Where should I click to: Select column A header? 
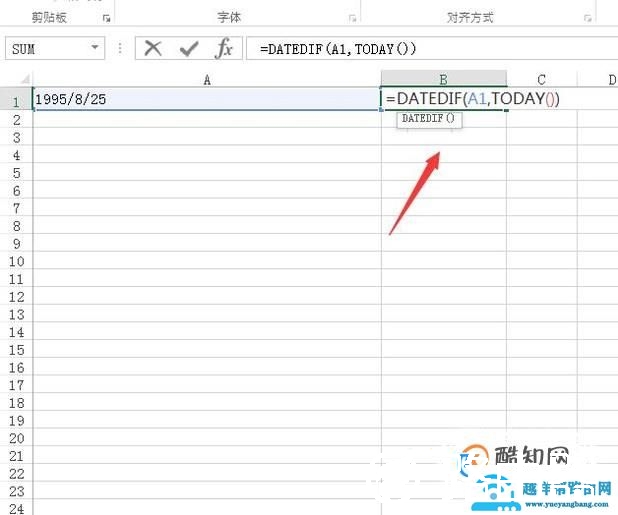click(x=207, y=80)
